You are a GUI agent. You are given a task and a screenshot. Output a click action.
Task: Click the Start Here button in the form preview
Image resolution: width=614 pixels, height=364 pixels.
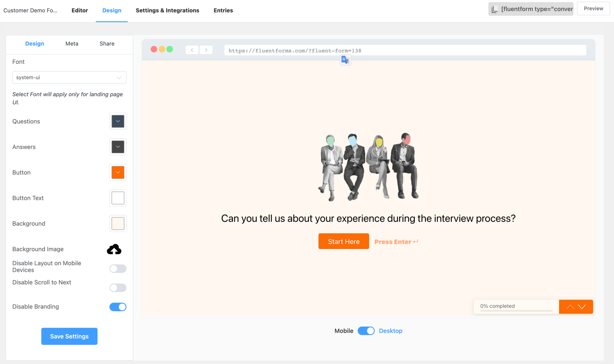(x=344, y=241)
